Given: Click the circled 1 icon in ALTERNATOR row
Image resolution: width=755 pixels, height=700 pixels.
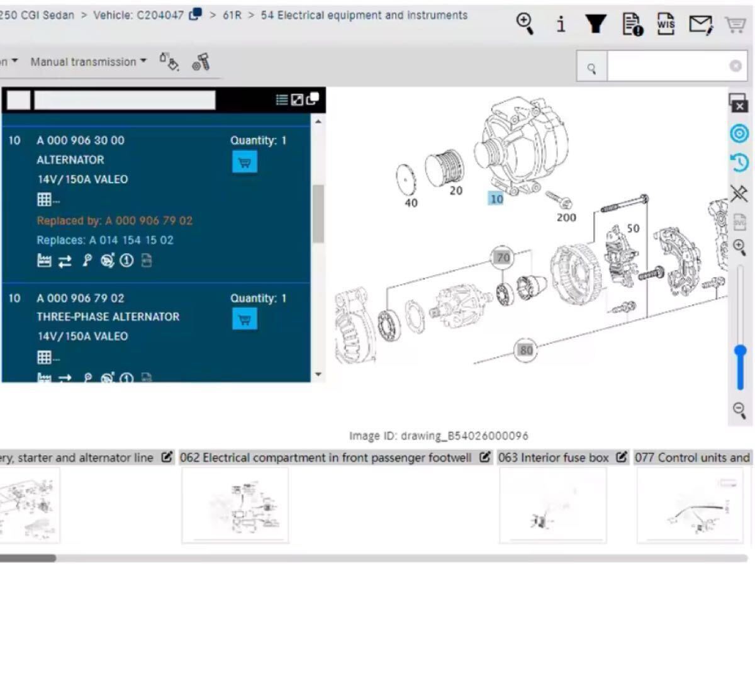Looking at the screenshot, I should click(x=127, y=261).
